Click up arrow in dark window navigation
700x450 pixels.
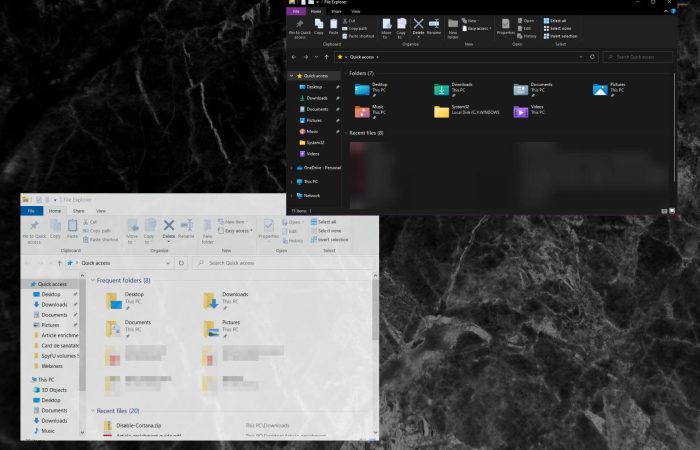click(x=327, y=57)
